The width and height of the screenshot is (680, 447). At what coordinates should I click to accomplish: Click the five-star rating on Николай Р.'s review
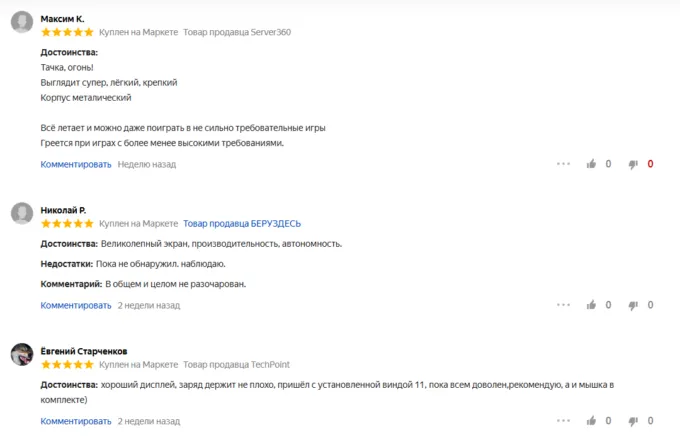point(67,224)
